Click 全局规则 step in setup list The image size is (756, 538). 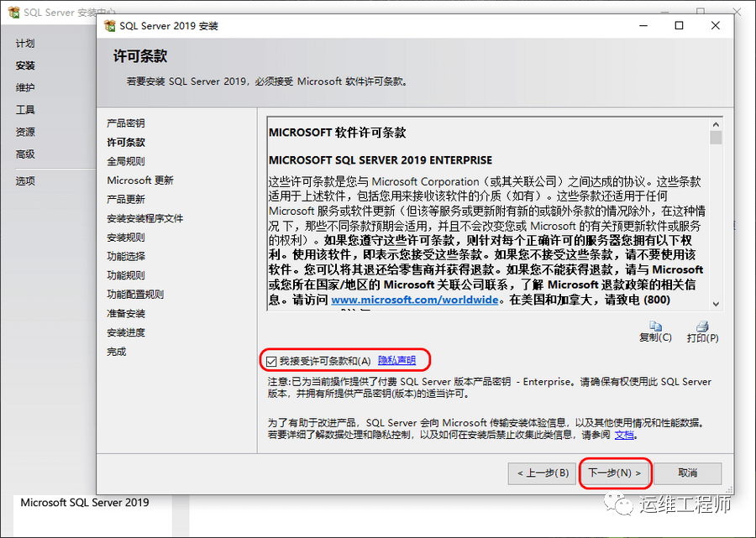pyautogui.click(x=126, y=161)
